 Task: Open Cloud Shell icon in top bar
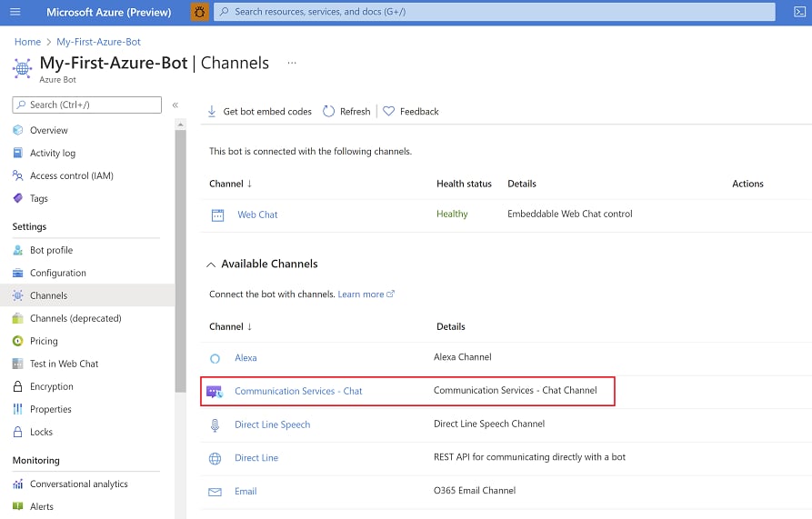pyautogui.click(x=799, y=12)
